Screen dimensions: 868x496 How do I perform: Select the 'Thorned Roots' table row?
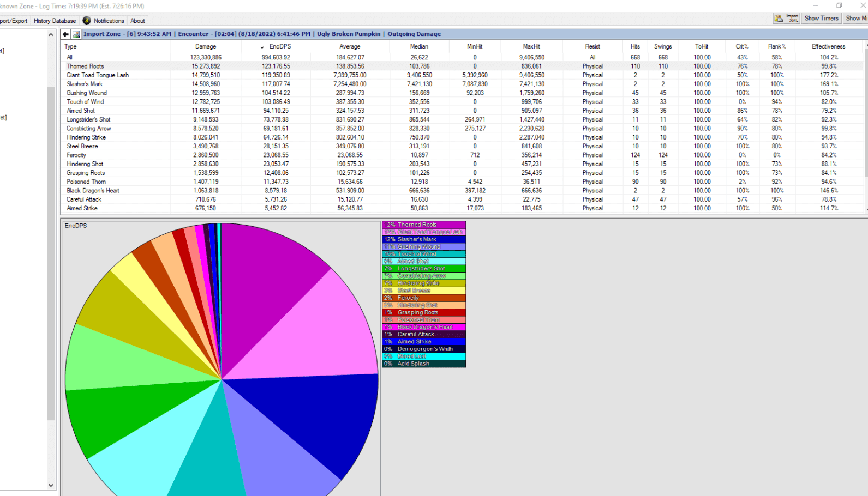coord(463,66)
